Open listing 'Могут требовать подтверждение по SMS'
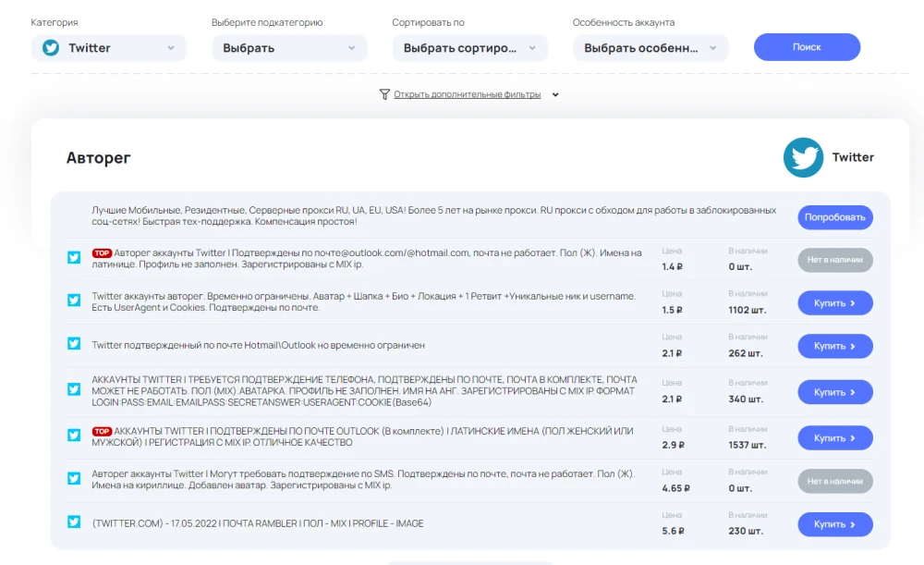Viewport: 924px width, 565px height. click(363, 480)
